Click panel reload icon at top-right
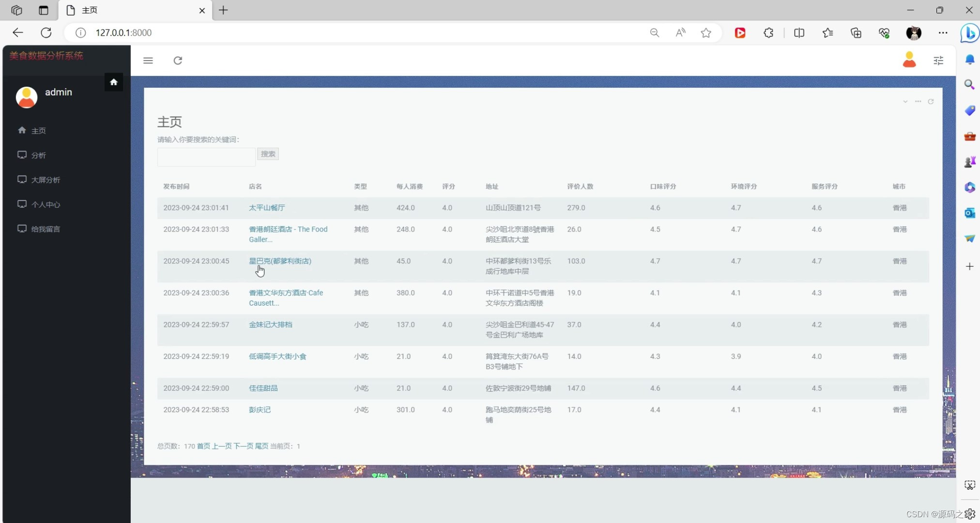Screen dimensions: 980x523 [931, 102]
